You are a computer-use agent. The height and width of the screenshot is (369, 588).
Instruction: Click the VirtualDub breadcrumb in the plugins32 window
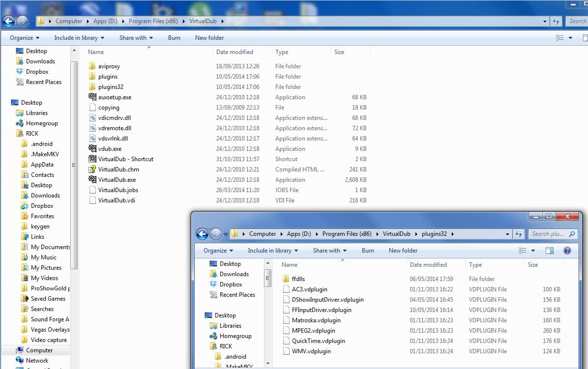(x=396, y=234)
